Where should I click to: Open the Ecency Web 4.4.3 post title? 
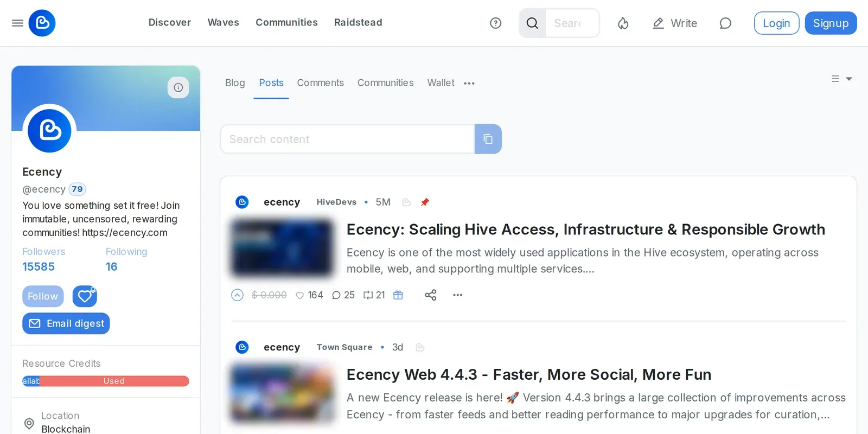pyautogui.click(x=529, y=374)
